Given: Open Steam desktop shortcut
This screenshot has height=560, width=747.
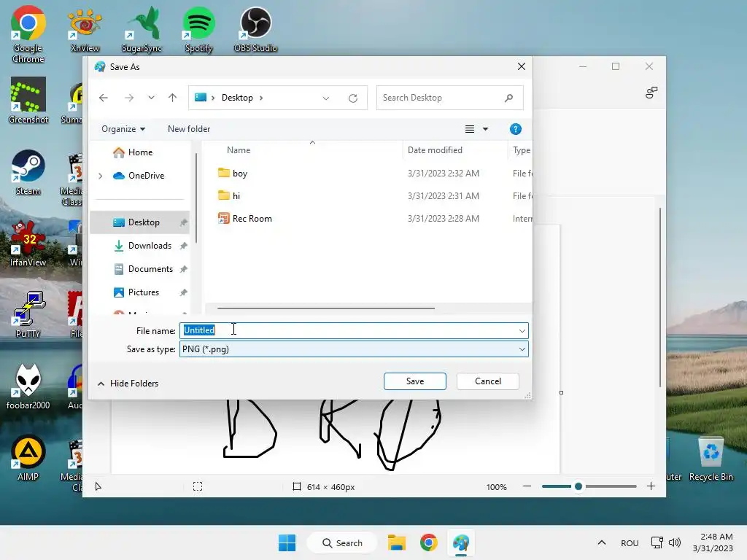Looking at the screenshot, I should [x=28, y=172].
